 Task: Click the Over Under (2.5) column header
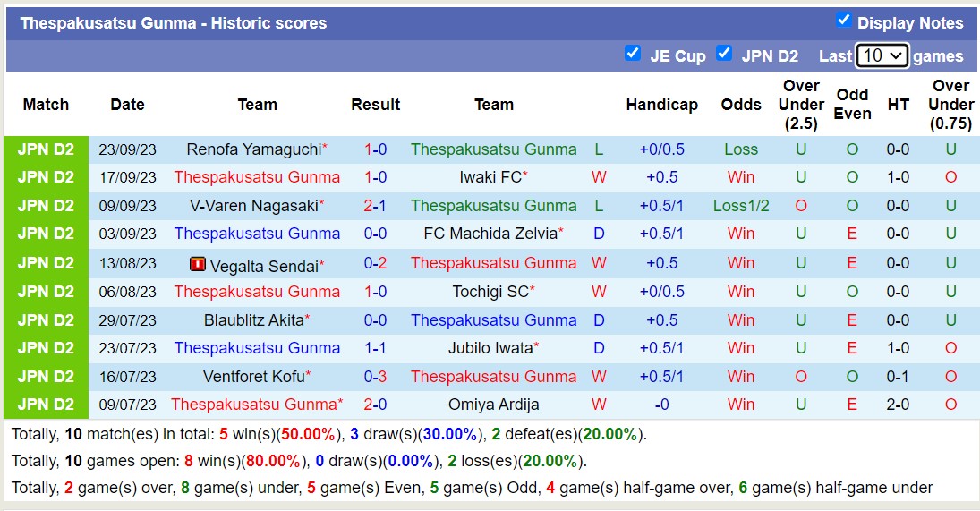[x=801, y=105]
